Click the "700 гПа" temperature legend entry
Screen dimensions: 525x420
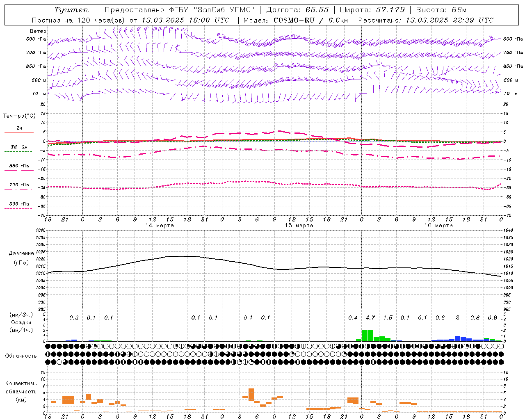coord(19,185)
